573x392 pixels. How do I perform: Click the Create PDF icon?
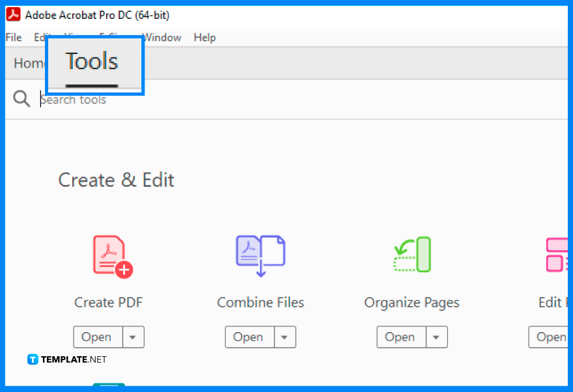[109, 255]
